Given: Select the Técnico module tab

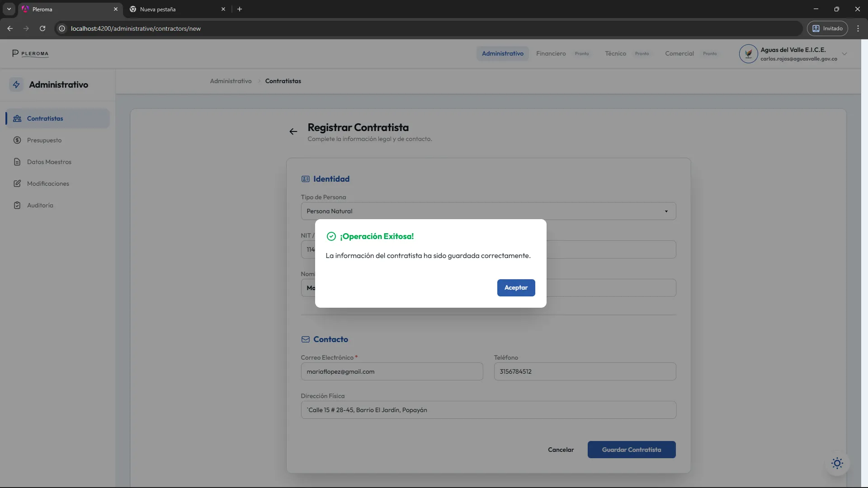Looking at the screenshot, I should pos(615,53).
